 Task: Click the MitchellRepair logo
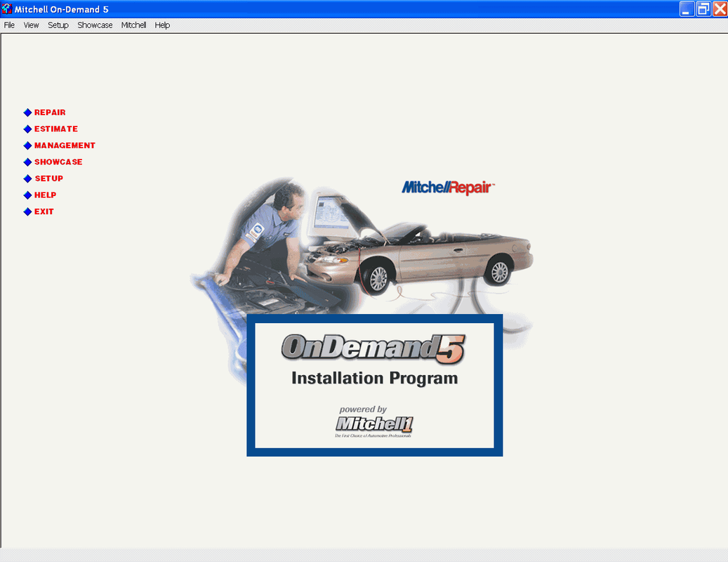point(448,188)
